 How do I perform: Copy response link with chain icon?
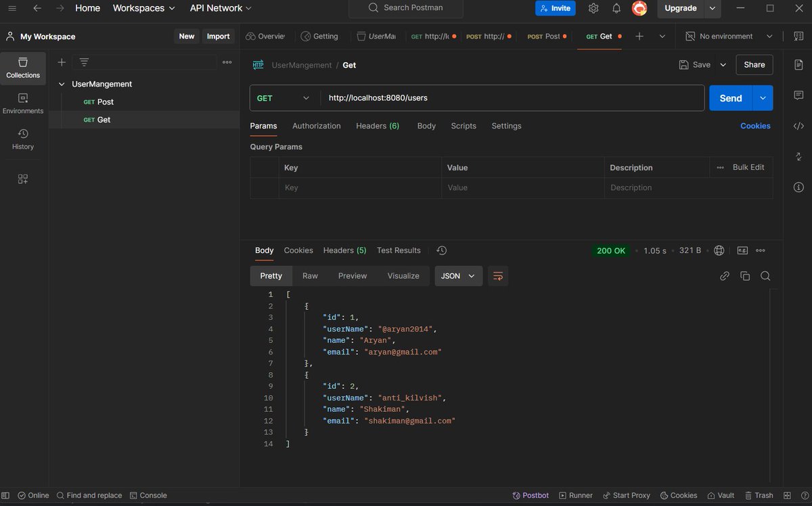tap(725, 276)
